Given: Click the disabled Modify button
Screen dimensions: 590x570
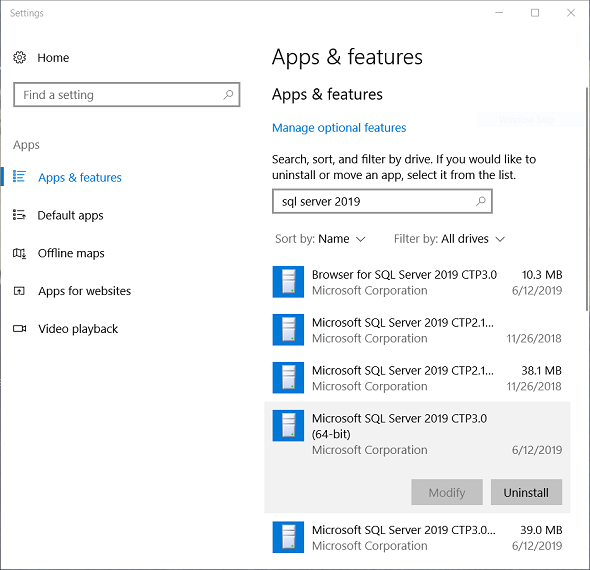Looking at the screenshot, I should (x=447, y=492).
